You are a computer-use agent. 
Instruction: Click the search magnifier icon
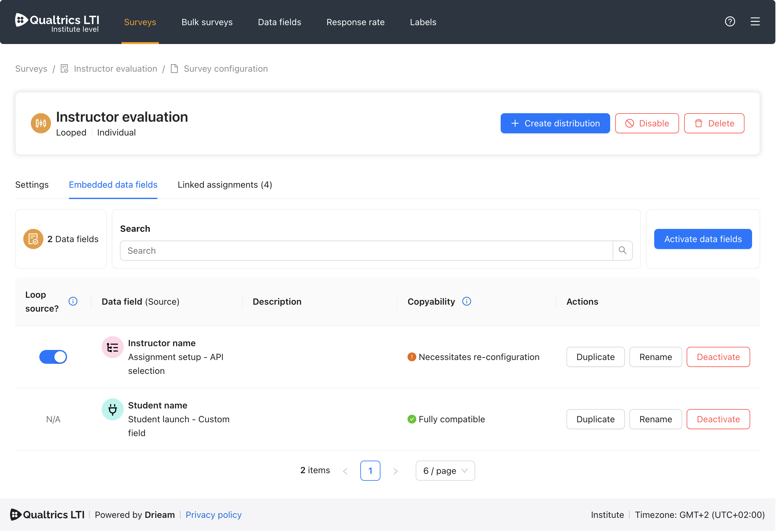tap(623, 251)
